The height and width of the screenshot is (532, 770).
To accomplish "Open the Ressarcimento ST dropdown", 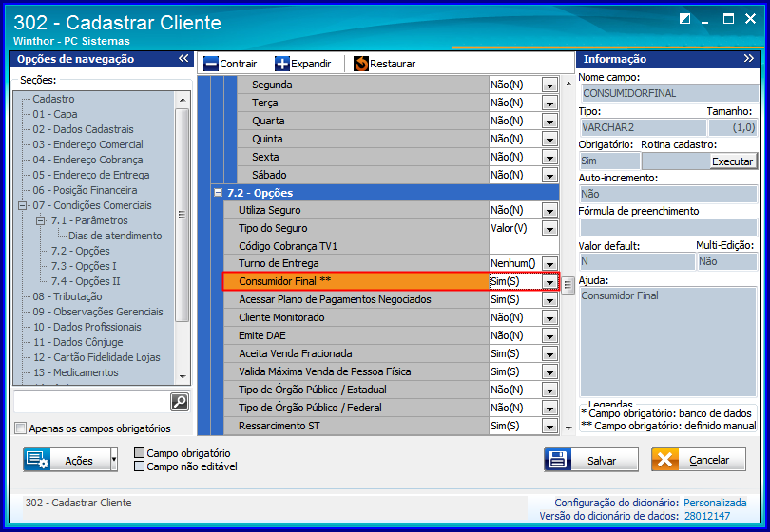I will click(549, 426).
